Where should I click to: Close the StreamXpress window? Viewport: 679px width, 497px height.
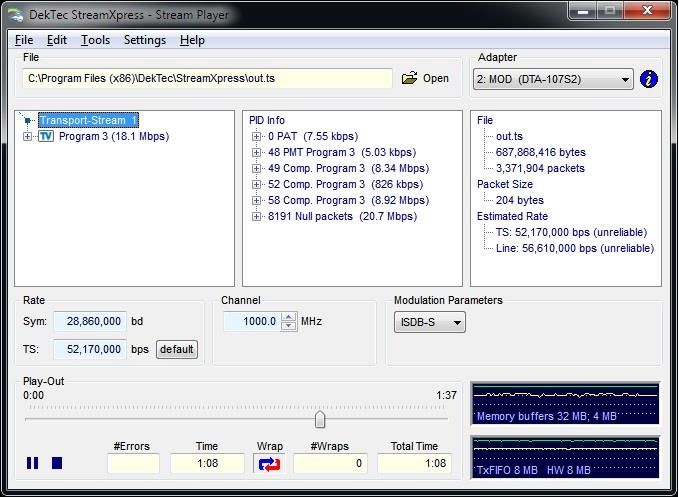(x=647, y=10)
